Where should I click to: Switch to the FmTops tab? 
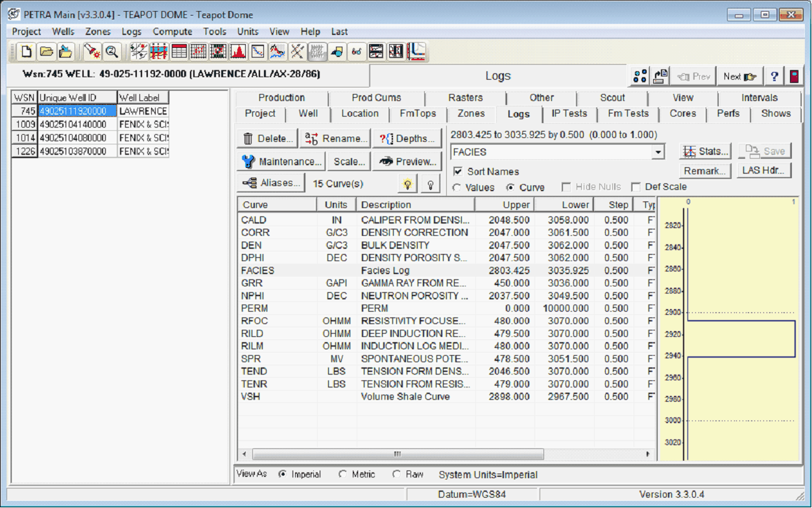point(417,114)
